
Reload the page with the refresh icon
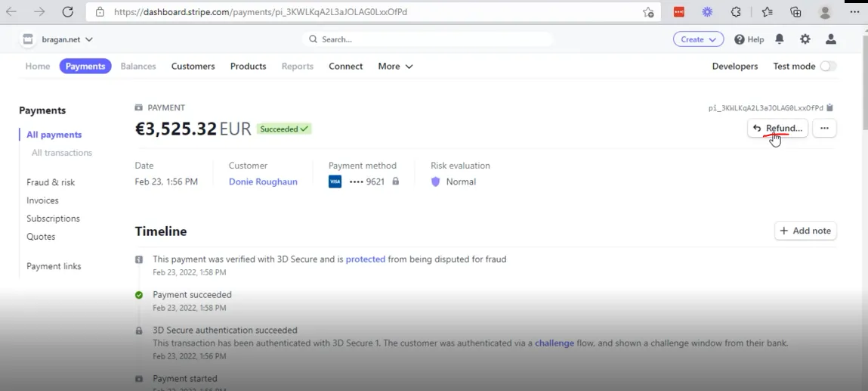67,11
